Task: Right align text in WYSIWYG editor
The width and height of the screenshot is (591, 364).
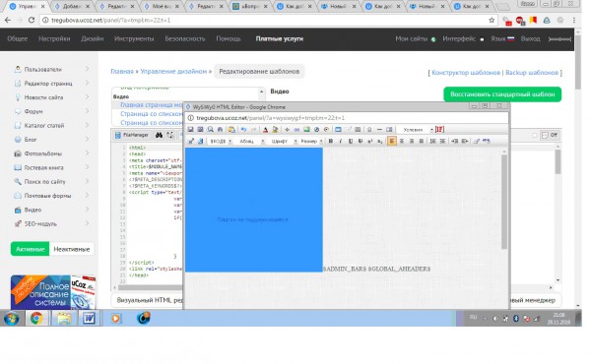Action: 412,141
